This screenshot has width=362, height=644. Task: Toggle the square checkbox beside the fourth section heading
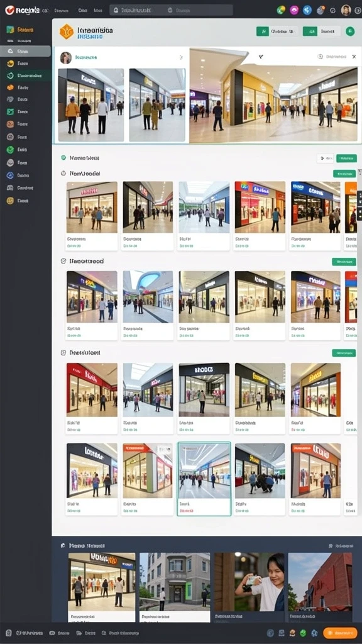point(63,352)
